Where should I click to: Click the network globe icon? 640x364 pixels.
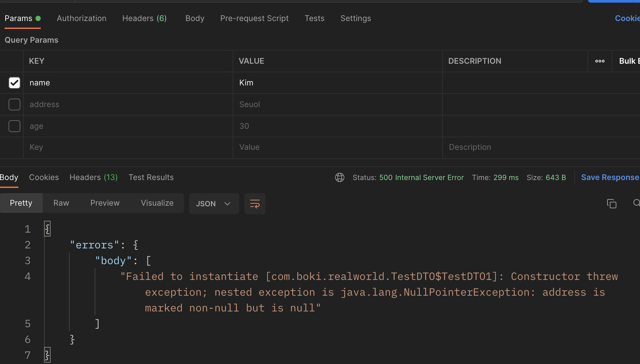[339, 177]
